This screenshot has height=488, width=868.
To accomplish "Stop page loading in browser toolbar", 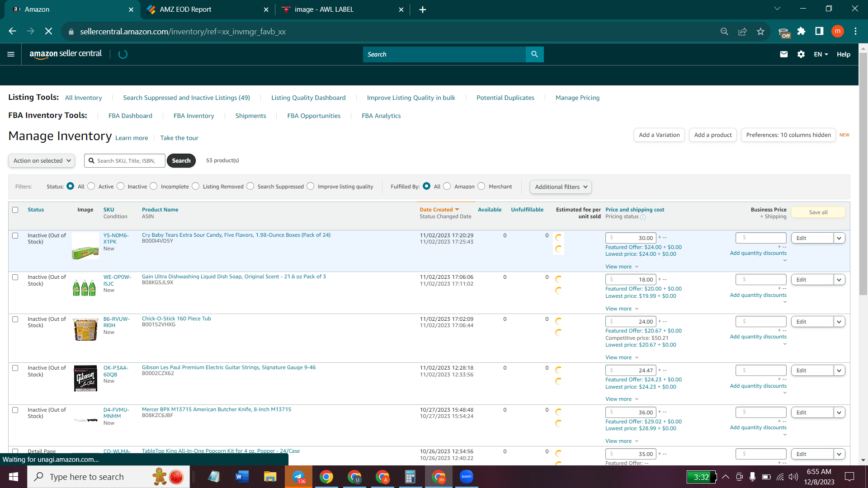I will [48, 31].
